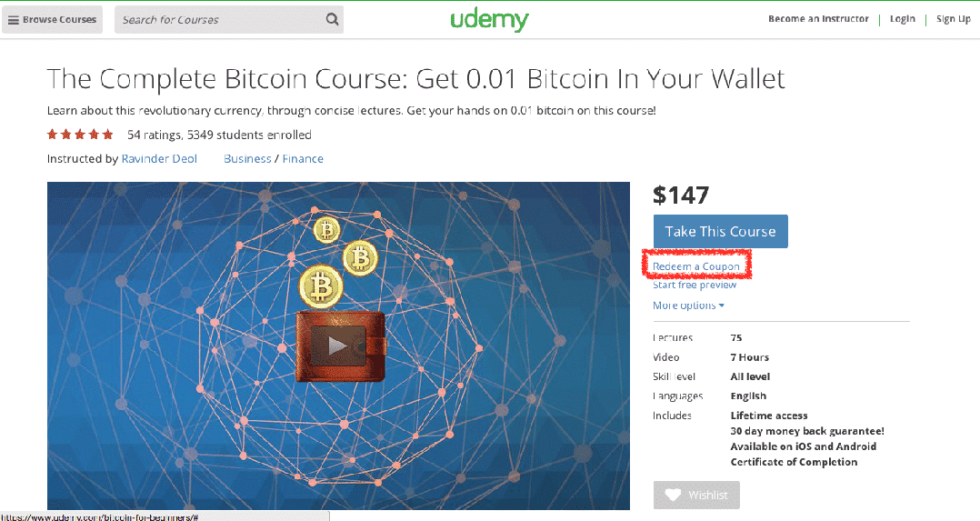
Task: Go to the Finance subcategory
Action: [x=303, y=159]
